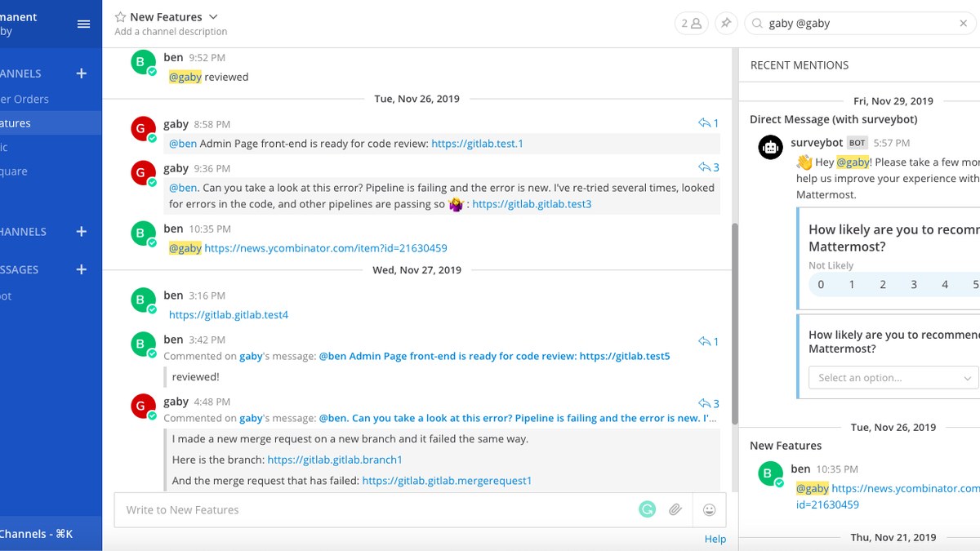The height and width of the screenshot is (551, 980).
Task: Favorite the New Features channel star
Action: point(121,17)
